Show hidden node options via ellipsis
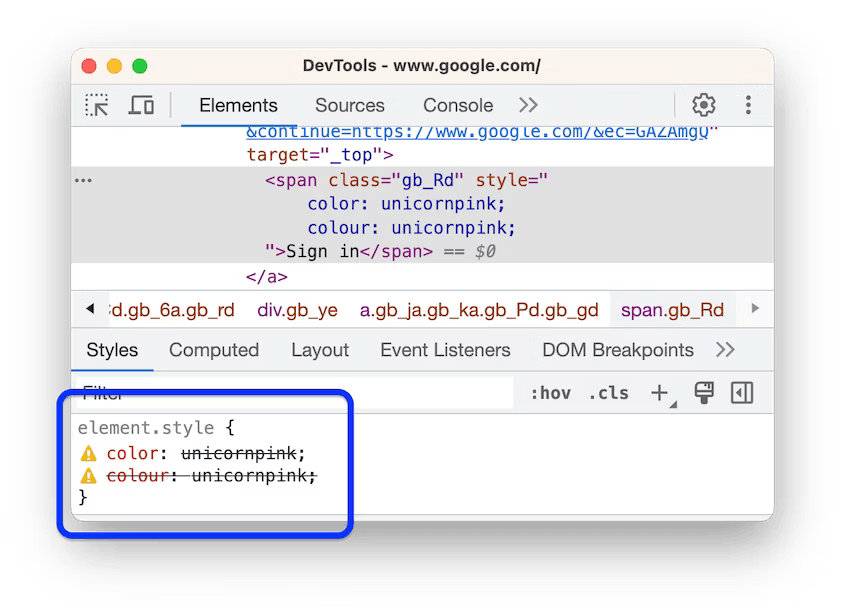 [83, 179]
